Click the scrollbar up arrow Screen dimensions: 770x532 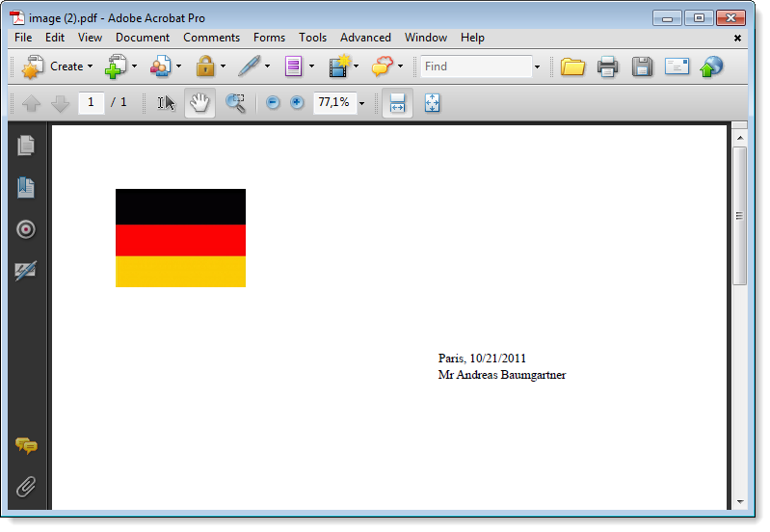[x=739, y=139]
